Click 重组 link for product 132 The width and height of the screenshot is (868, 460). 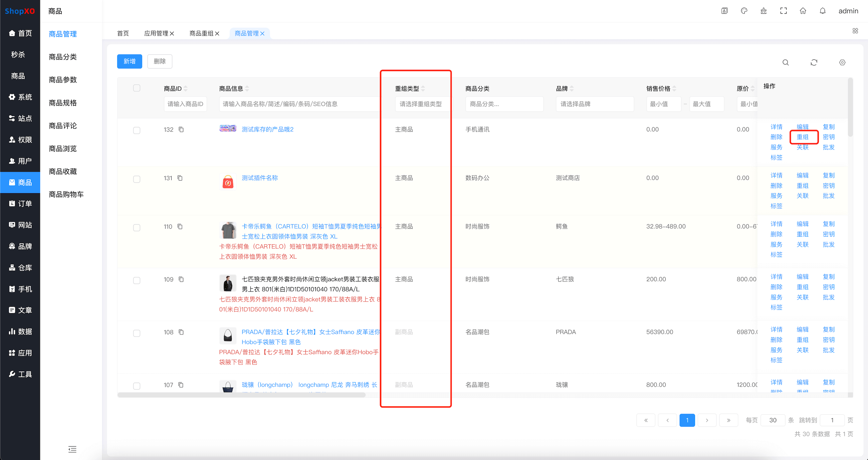click(x=802, y=137)
